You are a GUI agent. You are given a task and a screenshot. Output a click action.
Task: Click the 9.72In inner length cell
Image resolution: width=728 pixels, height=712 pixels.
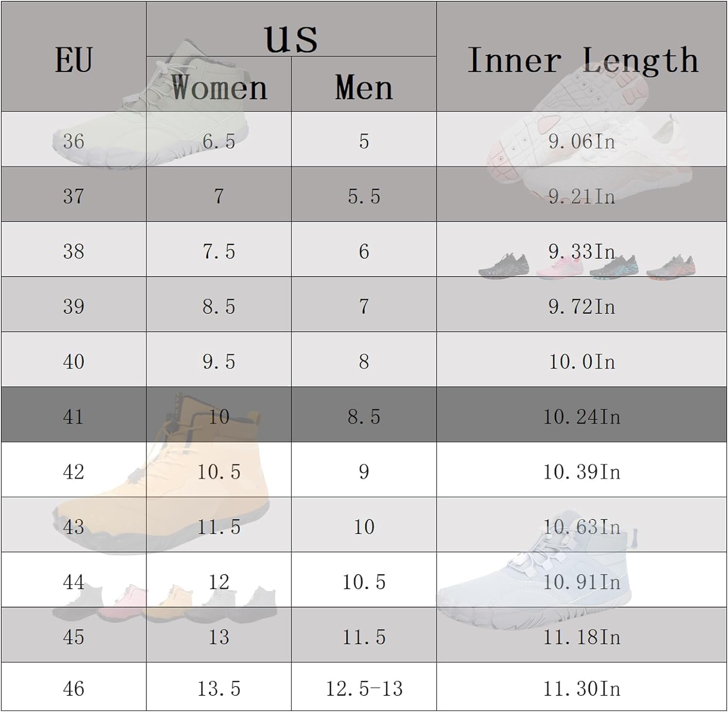(581, 306)
